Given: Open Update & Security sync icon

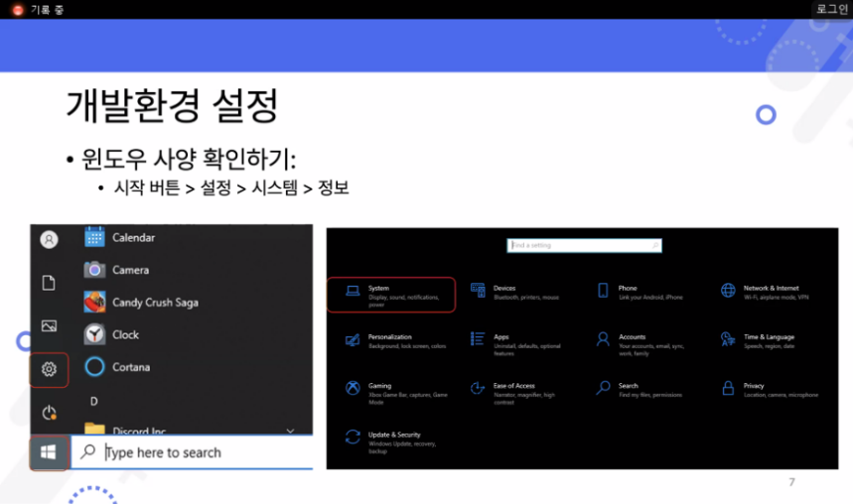Looking at the screenshot, I should point(353,437).
